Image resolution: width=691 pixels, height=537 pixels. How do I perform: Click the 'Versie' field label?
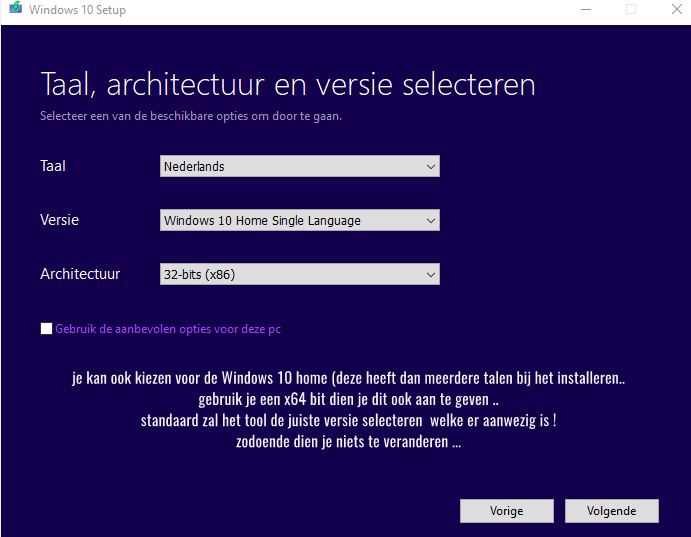pyautogui.click(x=59, y=220)
